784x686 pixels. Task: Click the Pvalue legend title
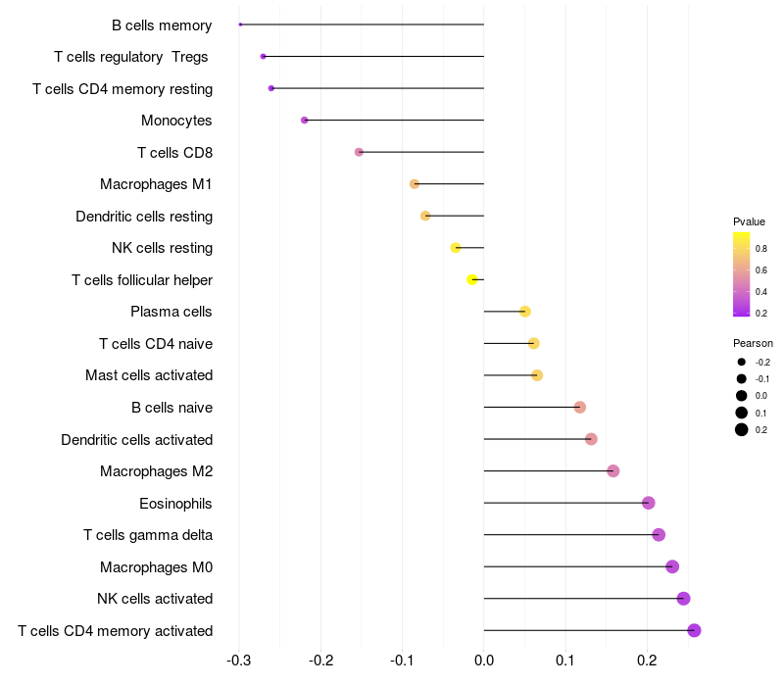point(749,221)
